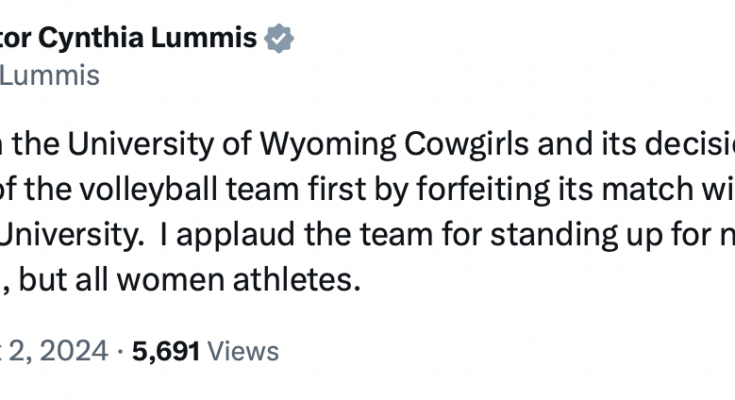Click the gray verified badge icon
This screenshot has width=735, height=400.
[279, 40]
